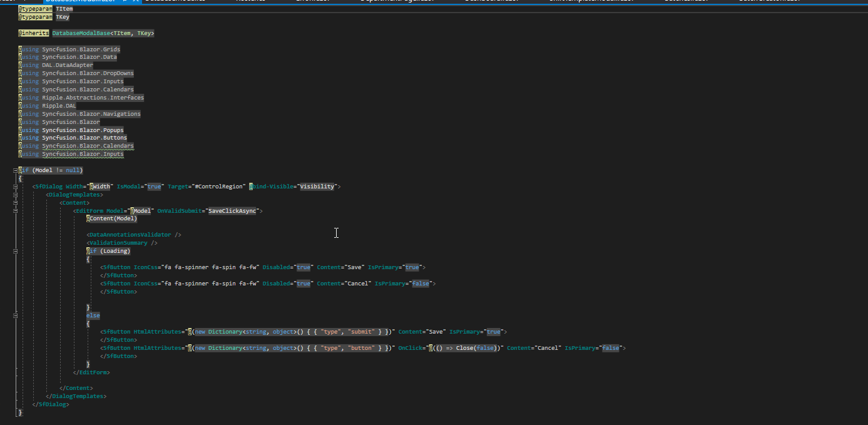
Task: Click 'Model != null' in the if condition
Action: point(58,170)
